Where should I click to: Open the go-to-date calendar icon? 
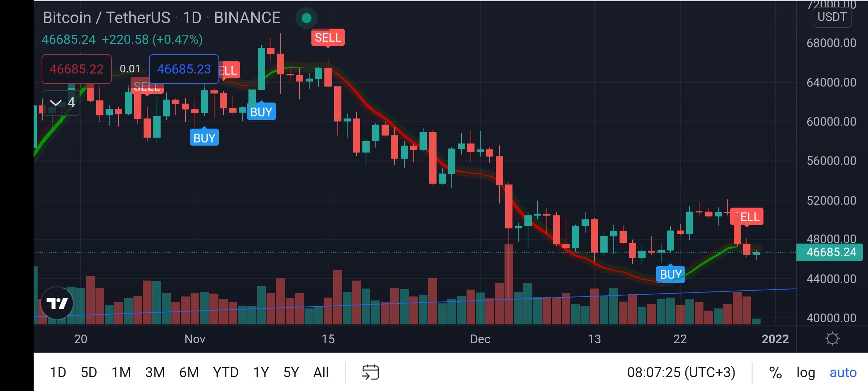pyautogui.click(x=370, y=372)
